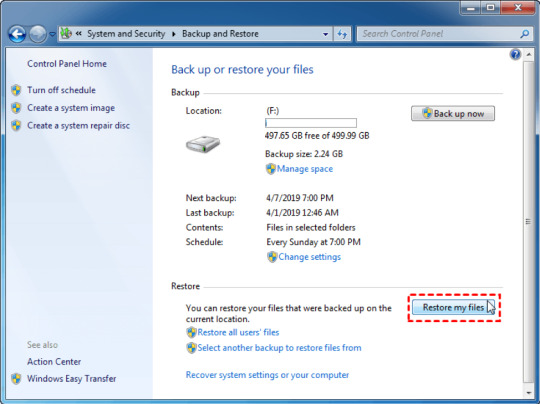This screenshot has width=540, height=404.
Task: Click the Restore my files button
Action: tap(453, 307)
